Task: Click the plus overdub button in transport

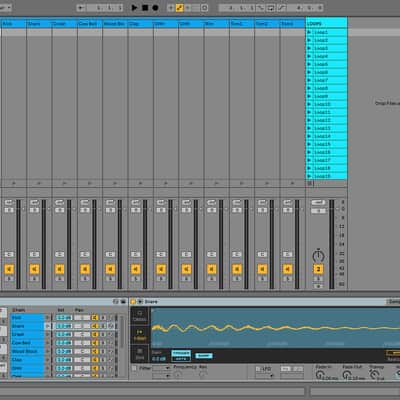Action: pyautogui.click(x=171, y=8)
